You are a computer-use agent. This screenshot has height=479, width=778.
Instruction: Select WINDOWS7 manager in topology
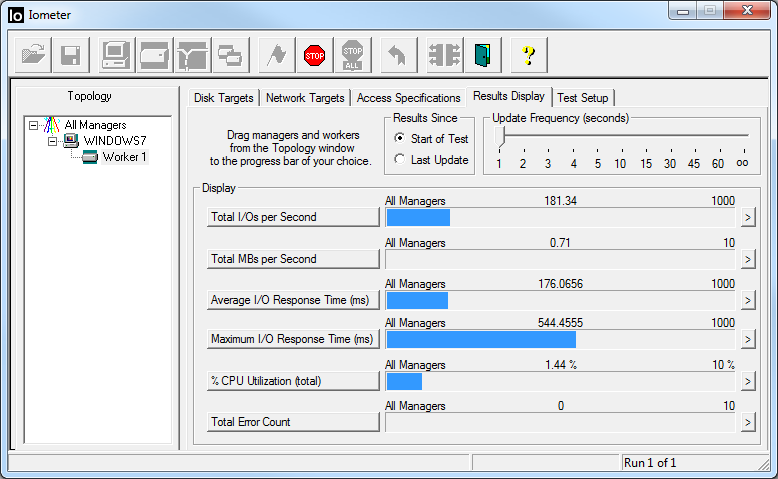coord(115,141)
